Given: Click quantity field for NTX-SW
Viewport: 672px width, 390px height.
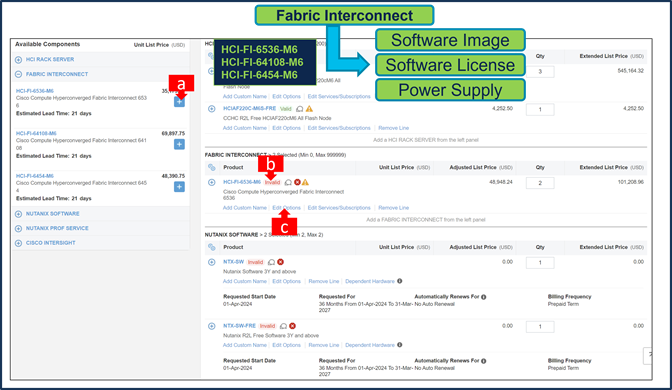Looking at the screenshot, I should click(540, 263).
